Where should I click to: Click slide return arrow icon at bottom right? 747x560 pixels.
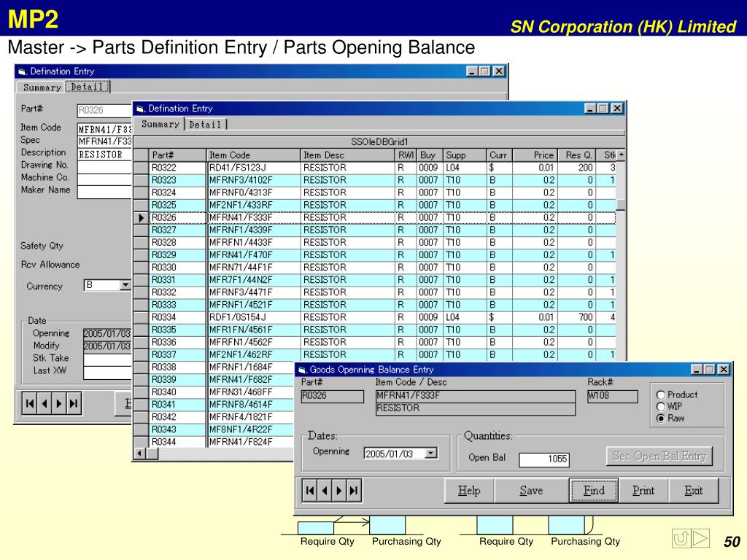point(681,539)
